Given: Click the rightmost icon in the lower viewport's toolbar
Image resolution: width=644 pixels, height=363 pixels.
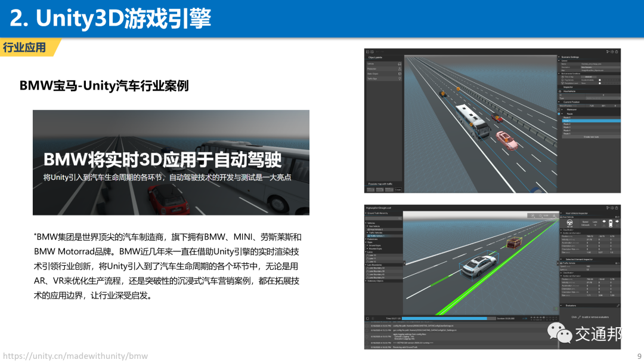Looking at the screenshot, I should click(554, 216).
